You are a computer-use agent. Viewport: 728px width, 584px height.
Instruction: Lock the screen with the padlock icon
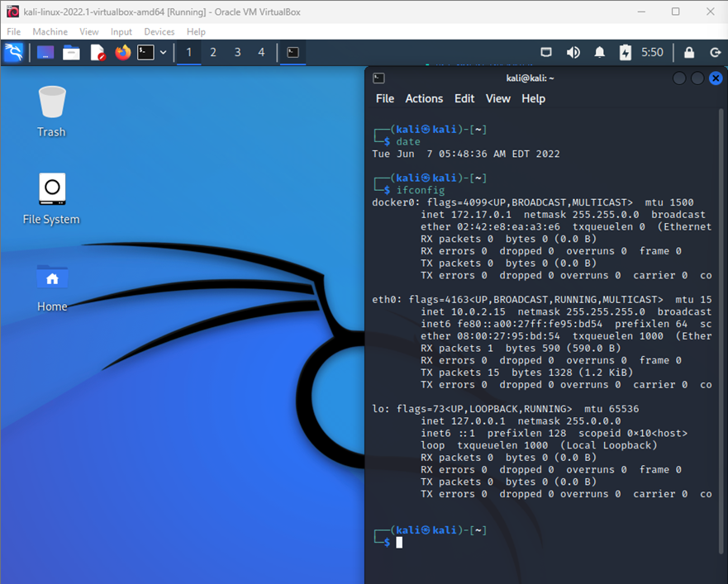689,53
